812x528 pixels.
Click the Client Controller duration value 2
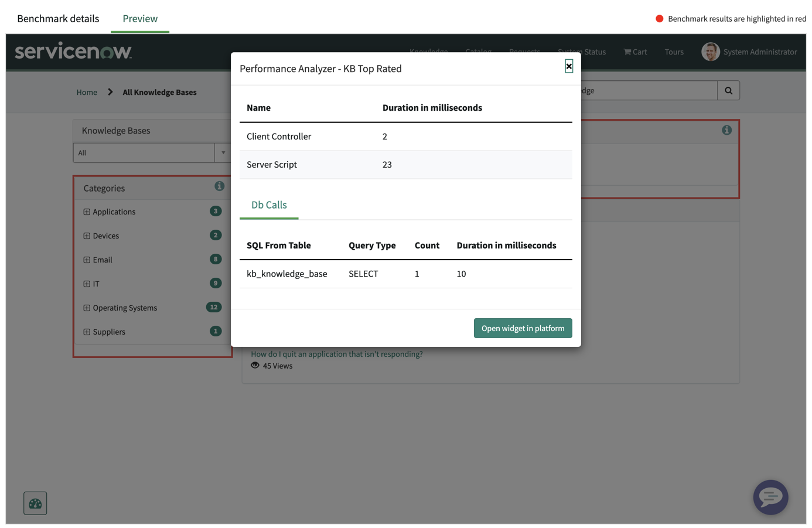pyautogui.click(x=385, y=137)
